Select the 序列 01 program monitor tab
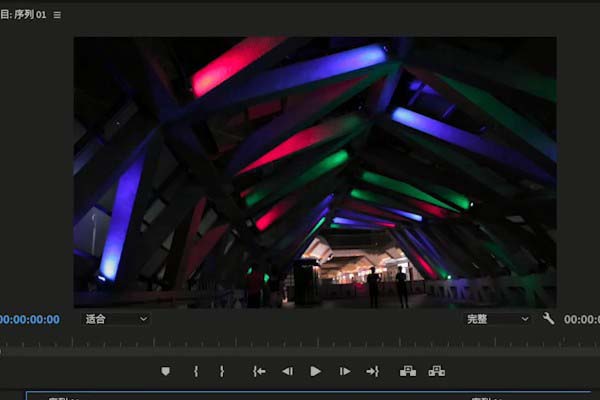The height and width of the screenshot is (400, 600). click(x=24, y=15)
